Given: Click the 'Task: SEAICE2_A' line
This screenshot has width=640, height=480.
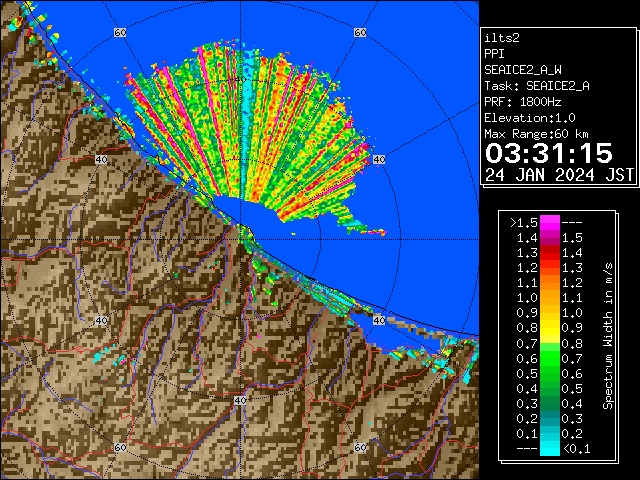Looking at the screenshot, I should coord(537,86).
